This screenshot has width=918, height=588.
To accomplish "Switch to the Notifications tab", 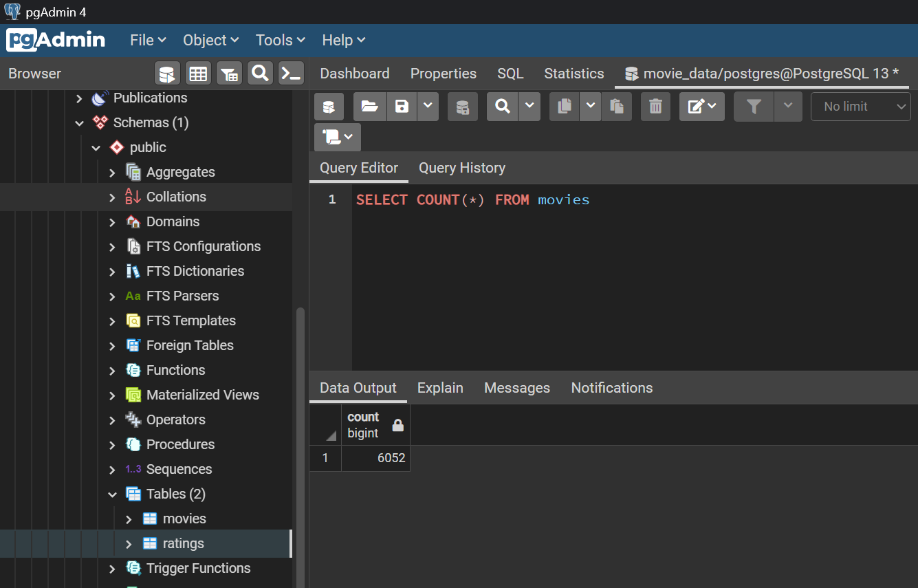I will pos(612,388).
